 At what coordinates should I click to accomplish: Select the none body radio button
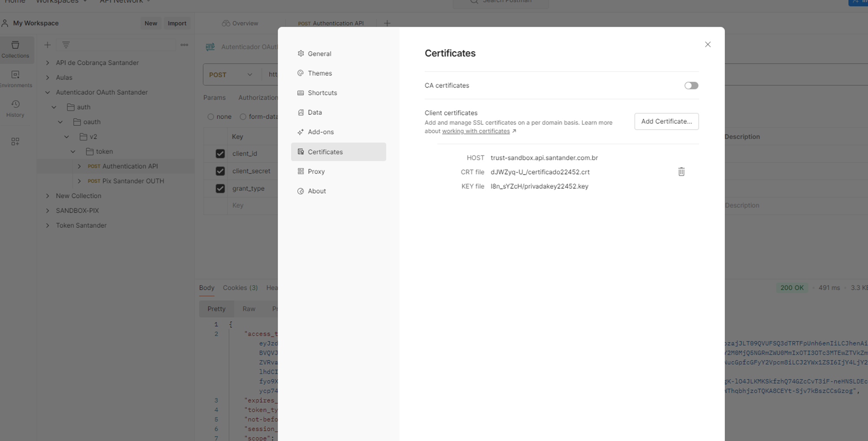click(x=211, y=117)
